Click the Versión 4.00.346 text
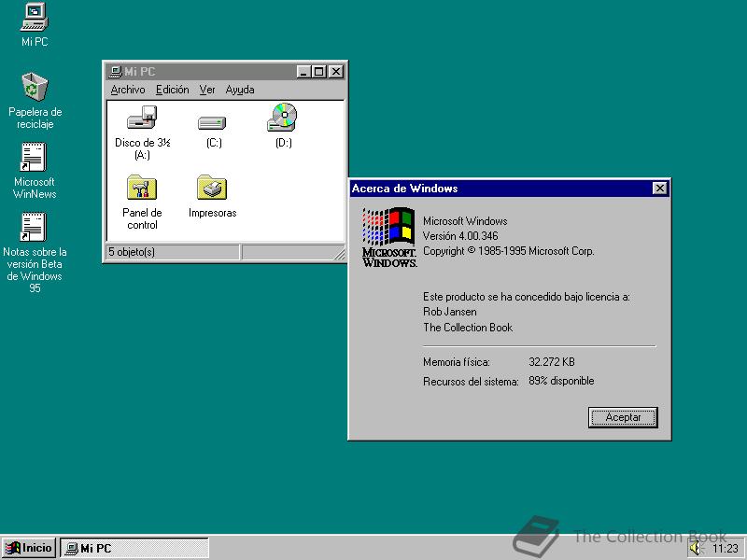 (x=460, y=236)
